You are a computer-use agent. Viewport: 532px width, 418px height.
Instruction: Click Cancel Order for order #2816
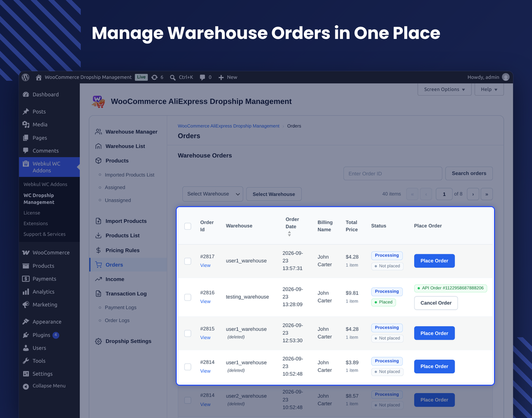tap(436, 303)
